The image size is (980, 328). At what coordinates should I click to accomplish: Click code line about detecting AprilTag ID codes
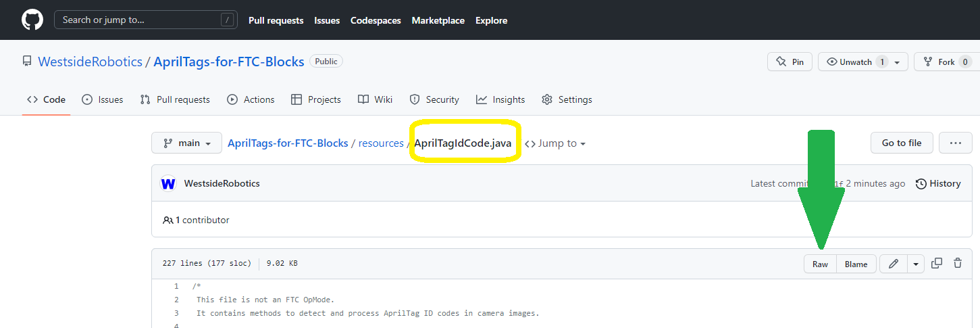coord(368,313)
